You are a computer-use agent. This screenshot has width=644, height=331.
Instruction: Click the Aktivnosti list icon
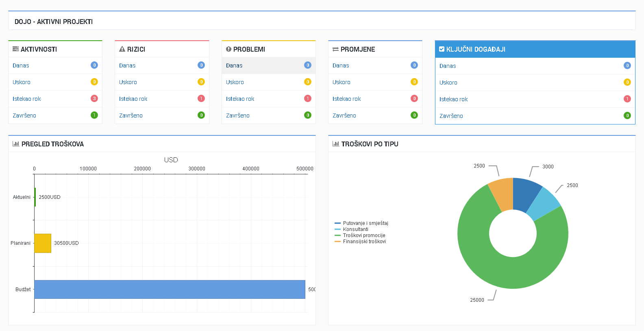tap(15, 49)
